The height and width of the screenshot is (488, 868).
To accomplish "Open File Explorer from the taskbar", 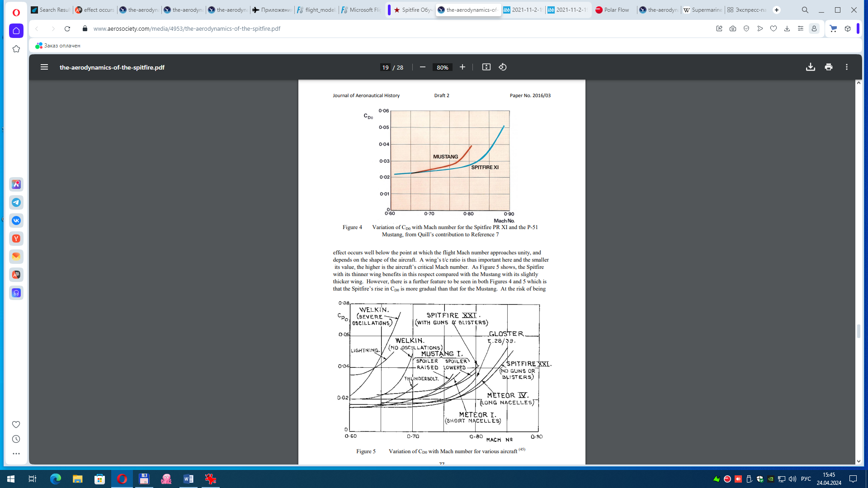I will click(x=78, y=479).
